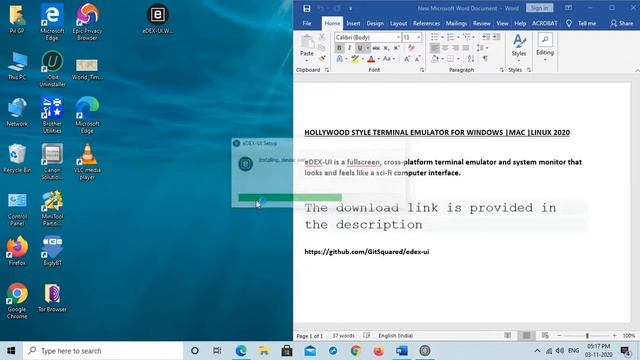
Task: Click the Grow Font icon
Action: coord(407,59)
